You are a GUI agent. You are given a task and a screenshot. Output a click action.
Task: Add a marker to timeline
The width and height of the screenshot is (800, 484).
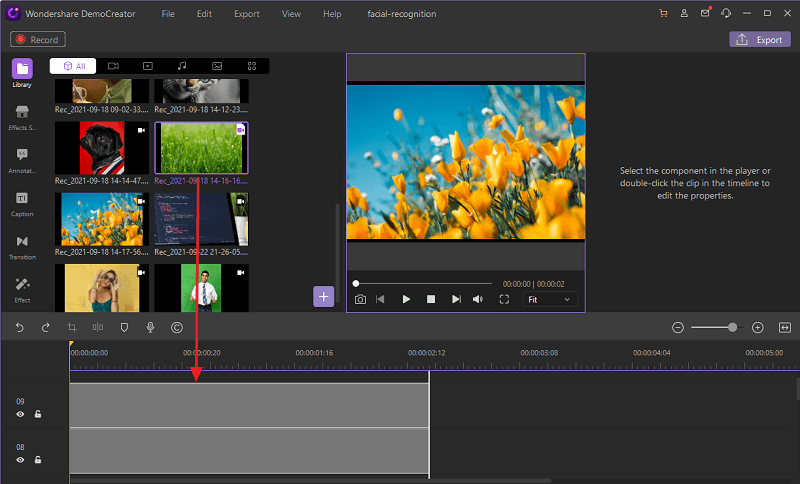point(124,327)
